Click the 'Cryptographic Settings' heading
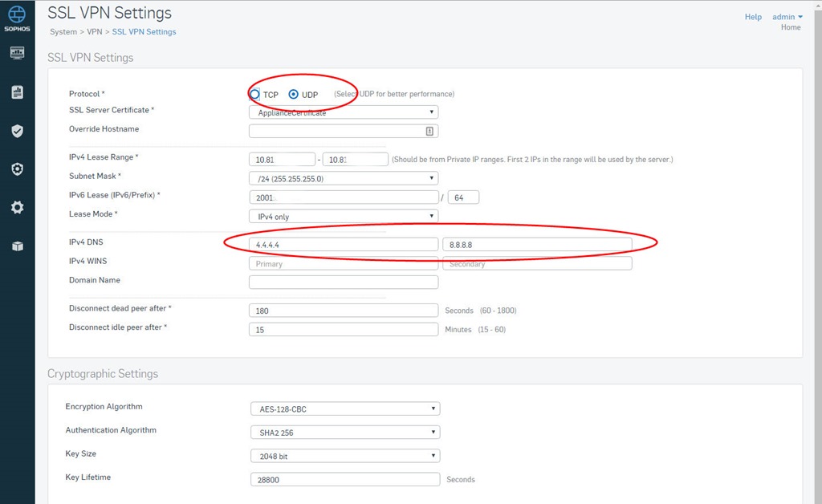822x504 pixels. 103,373
